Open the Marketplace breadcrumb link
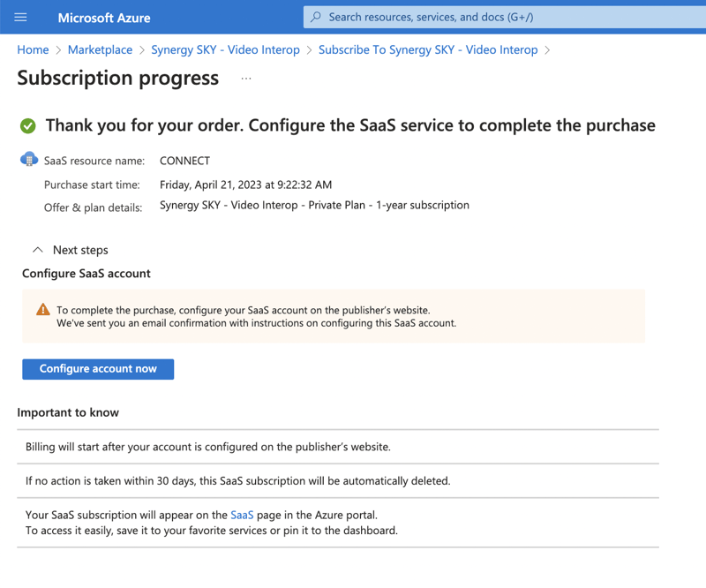 point(100,49)
